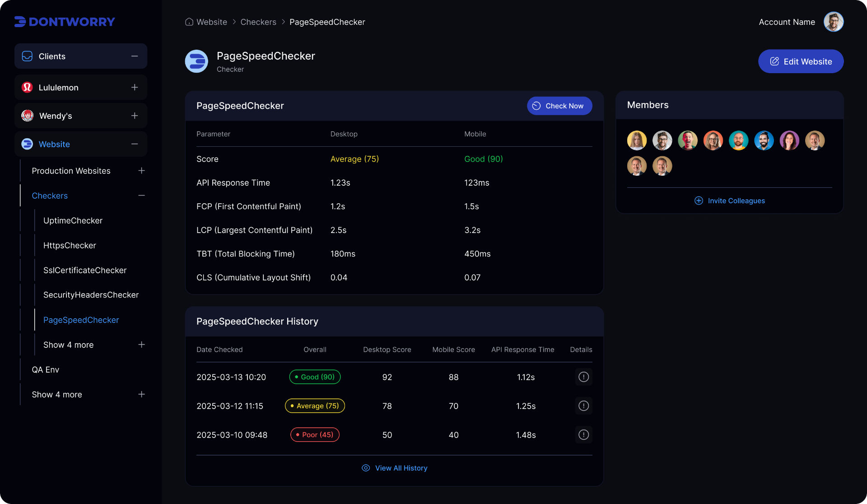Open SslCertificateChecker item
This screenshot has height=504, width=867.
pos(85,270)
